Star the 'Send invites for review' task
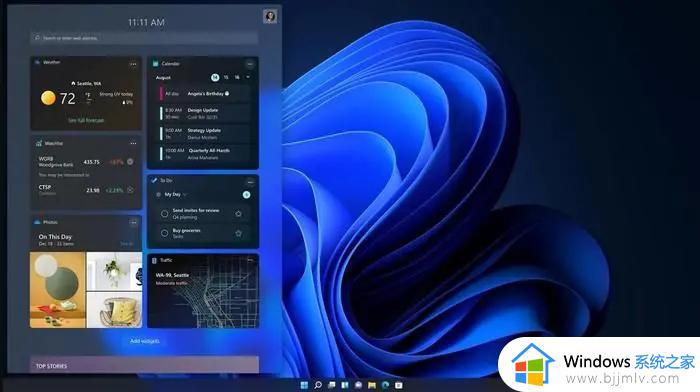 point(238,214)
